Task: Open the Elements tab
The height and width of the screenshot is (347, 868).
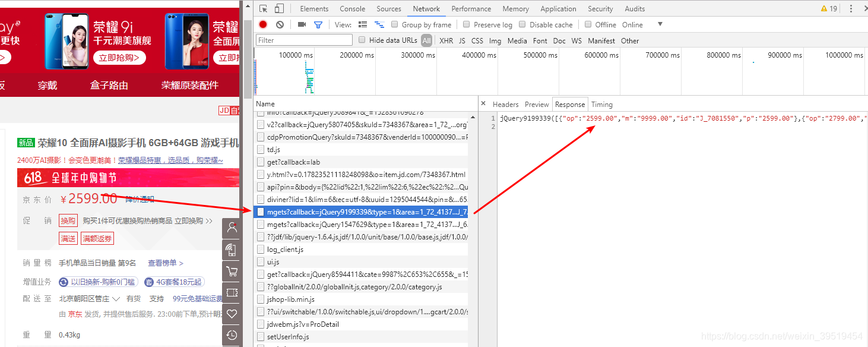Action: coord(314,8)
